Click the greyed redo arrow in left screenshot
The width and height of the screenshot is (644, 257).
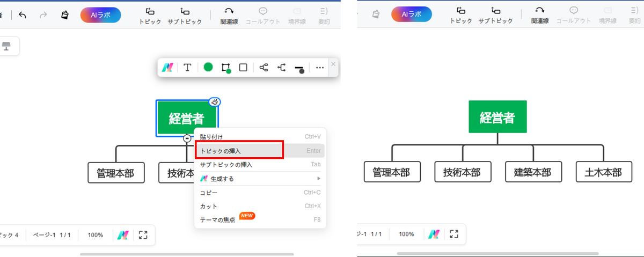coord(43,14)
